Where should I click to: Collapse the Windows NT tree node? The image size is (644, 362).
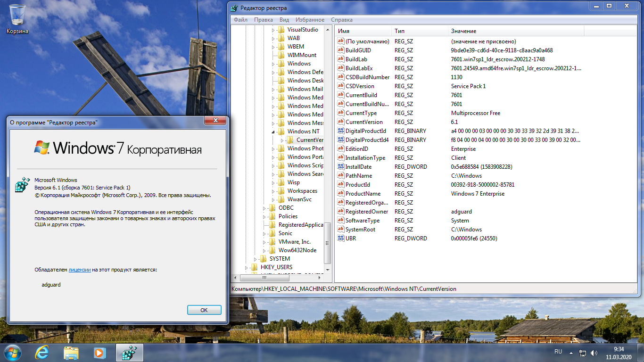pyautogui.click(x=273, y=132)
